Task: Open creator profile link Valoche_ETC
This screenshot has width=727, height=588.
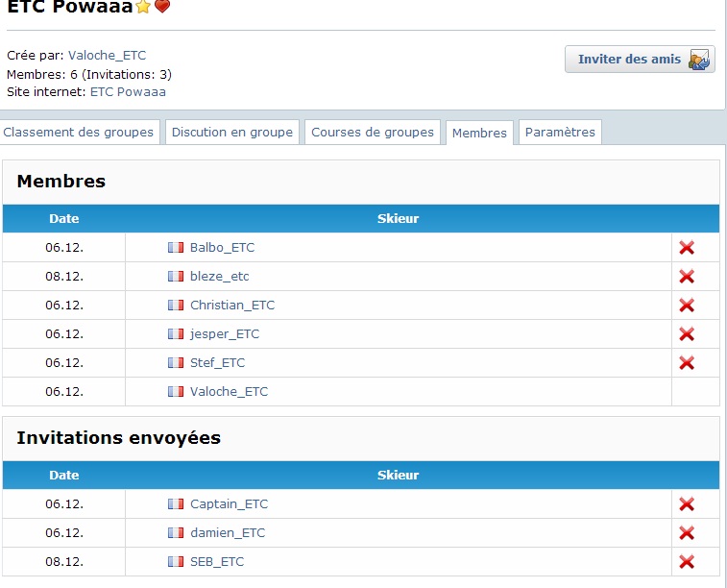Action: [107, 56]
